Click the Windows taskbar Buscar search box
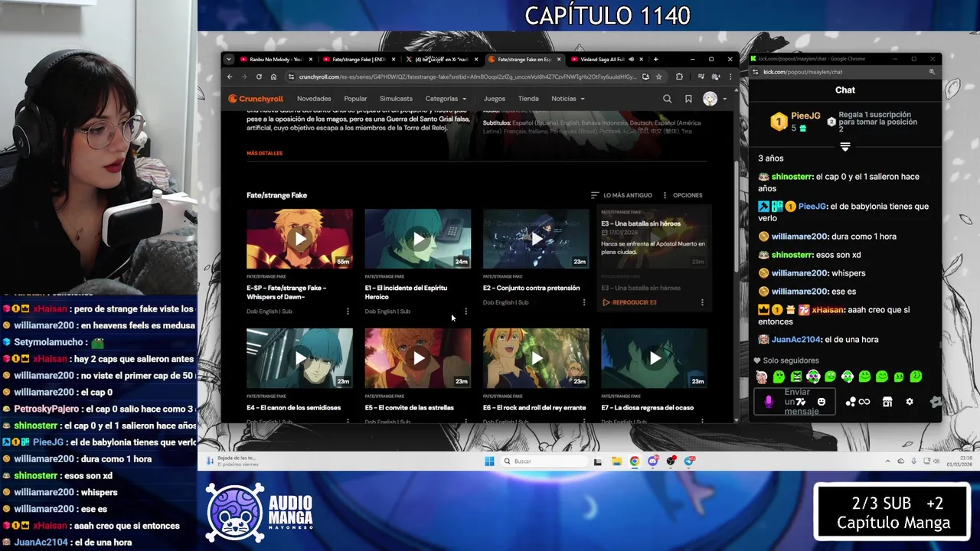 coord(543,461)
